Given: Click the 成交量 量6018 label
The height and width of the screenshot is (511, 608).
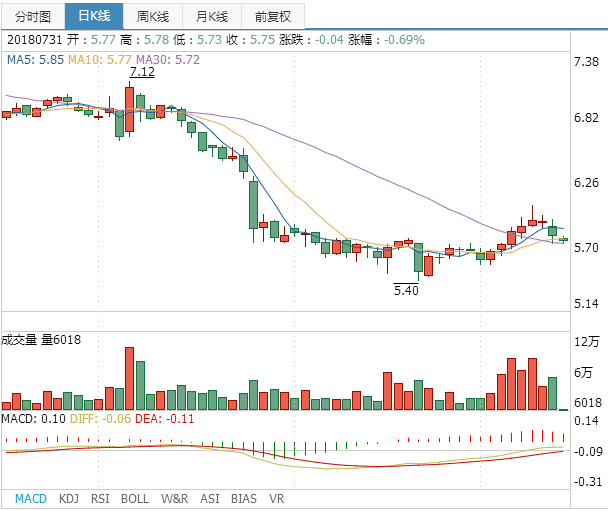Looking at the screenshot, I should 41,340.
